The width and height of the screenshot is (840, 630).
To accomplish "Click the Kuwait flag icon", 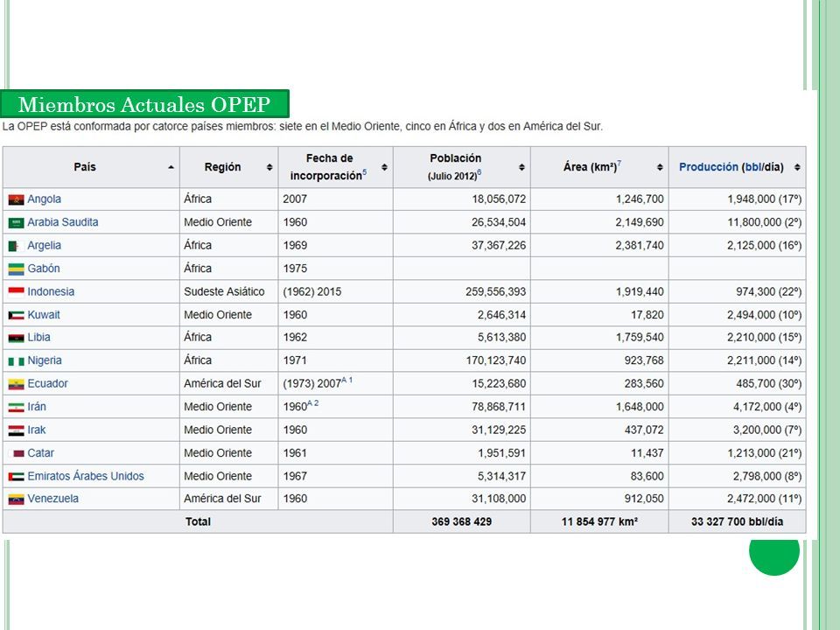I will click(16, 316).
